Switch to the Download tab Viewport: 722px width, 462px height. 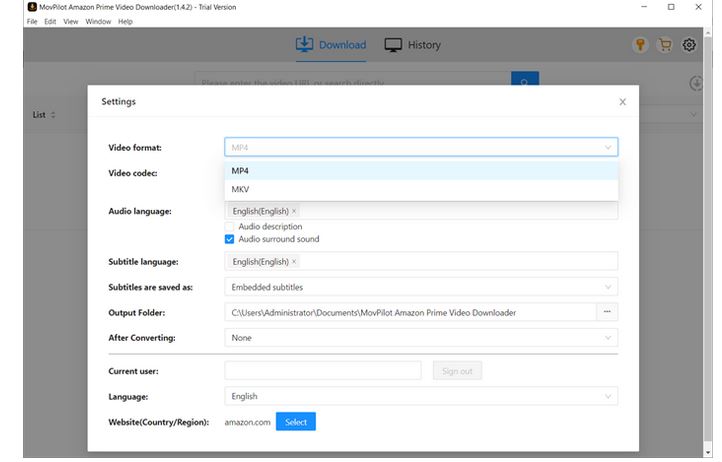[x=331, y=45]
